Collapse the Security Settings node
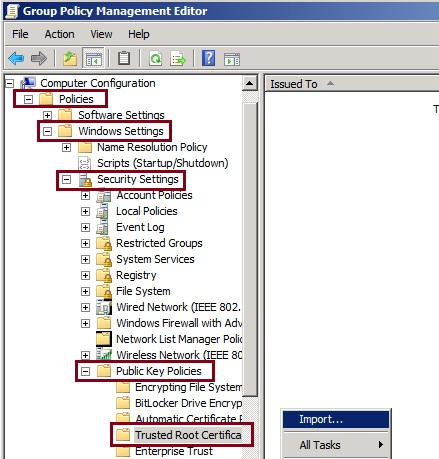 66,180
